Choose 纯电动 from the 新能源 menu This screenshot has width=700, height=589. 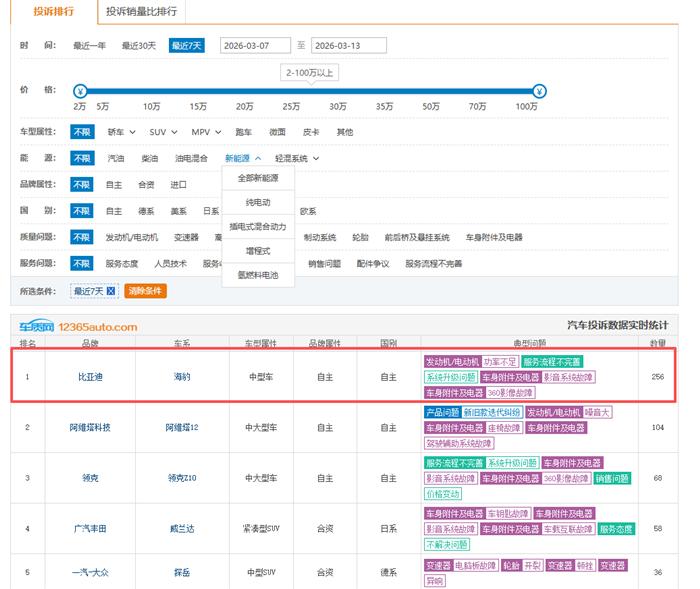pos(258,202)
